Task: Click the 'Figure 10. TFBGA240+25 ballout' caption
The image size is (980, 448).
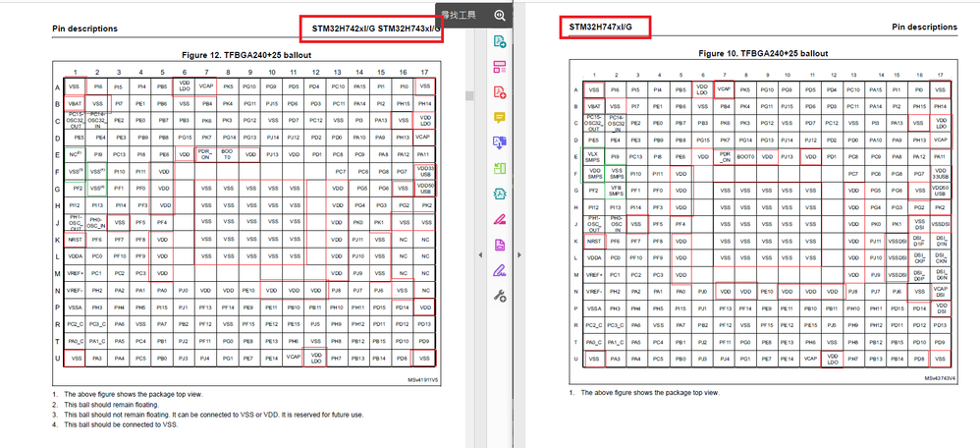Action: [763, 54]
